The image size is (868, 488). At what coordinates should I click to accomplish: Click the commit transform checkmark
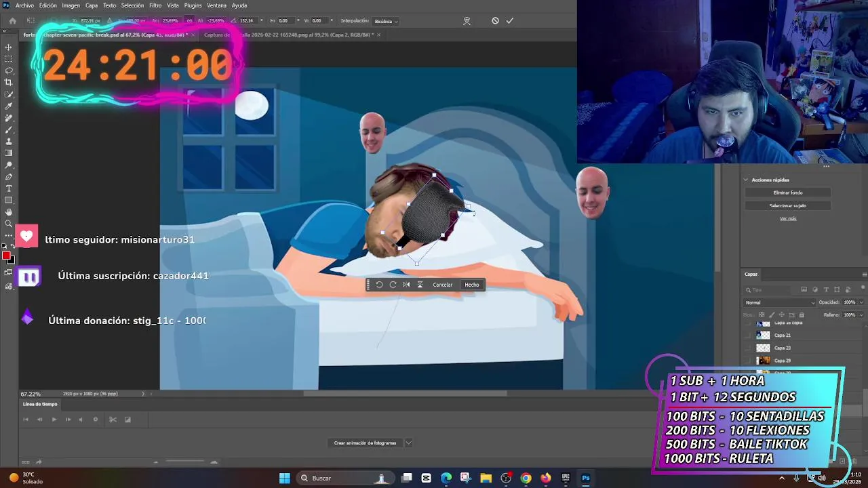click(510, 21)
